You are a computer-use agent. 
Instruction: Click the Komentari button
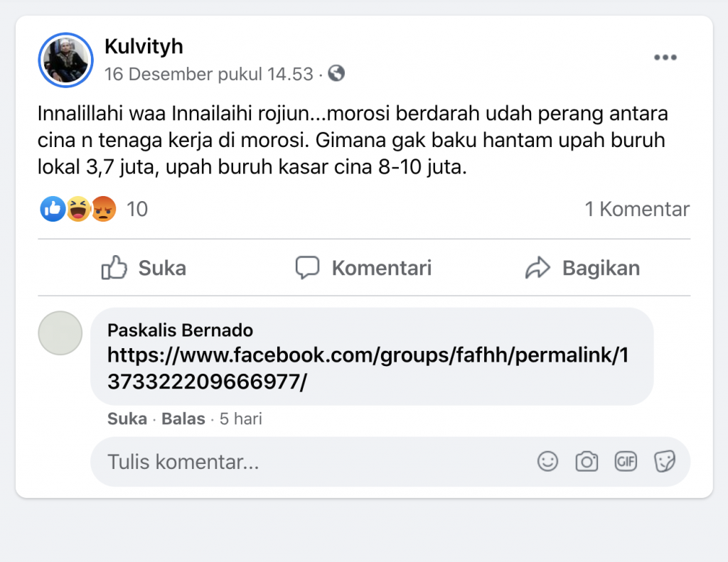(x=363, y=268)
